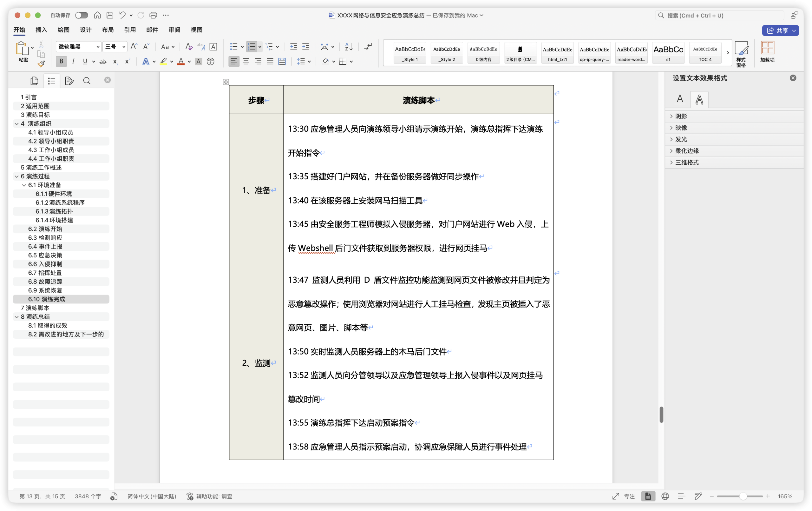Screen dimensions: 812x511
Task: Click the Cut scissors icon
Action: coord(41,44)
